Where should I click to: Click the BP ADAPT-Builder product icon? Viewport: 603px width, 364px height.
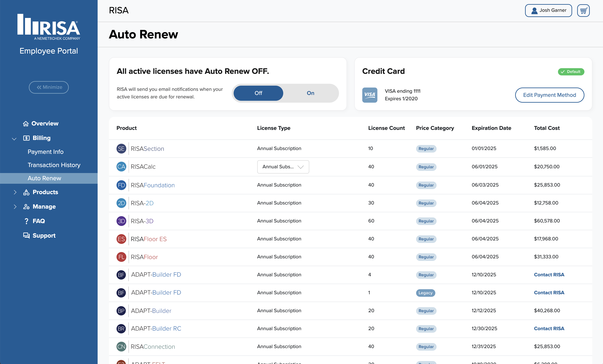(121, 311)
